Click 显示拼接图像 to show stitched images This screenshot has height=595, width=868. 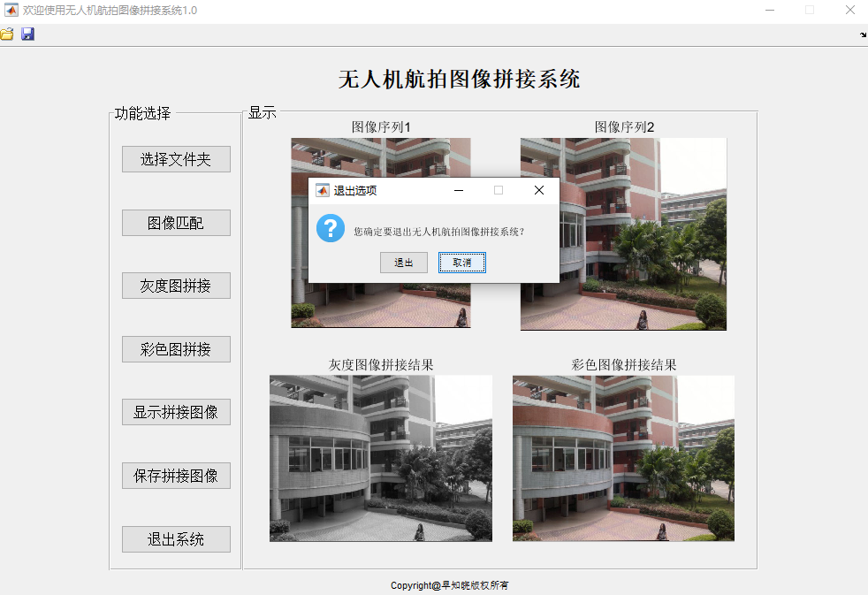point(175,412)
